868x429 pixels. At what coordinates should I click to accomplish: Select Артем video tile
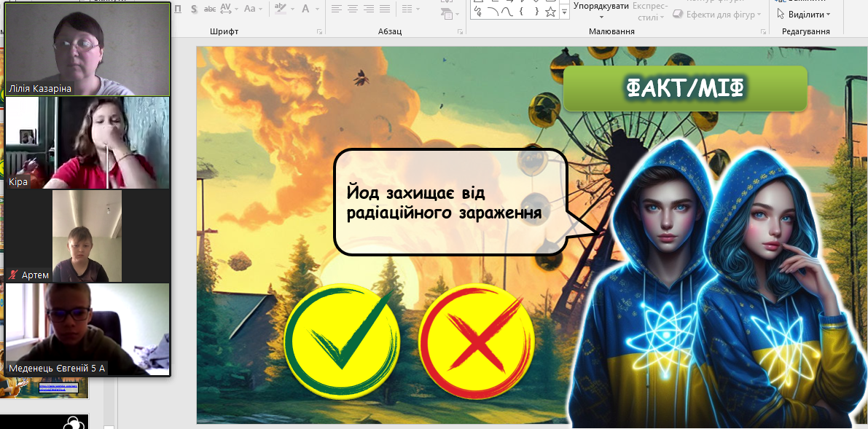click(x=87, y=237)
